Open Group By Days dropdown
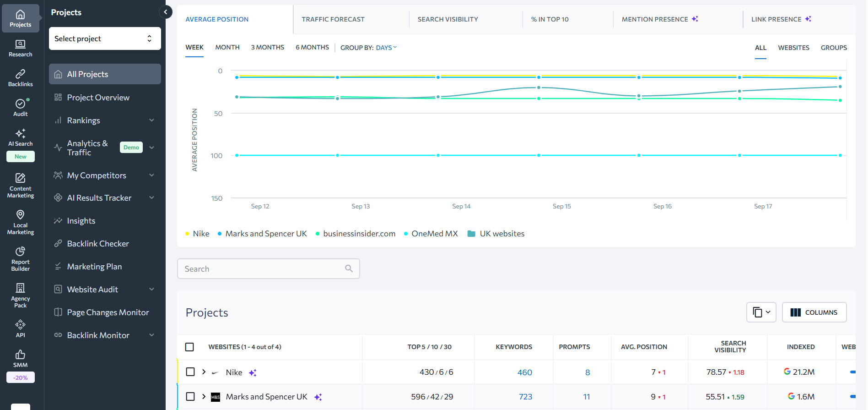This screenshot has width=868, height=410. pyautogui.click(x=386, y=48)
